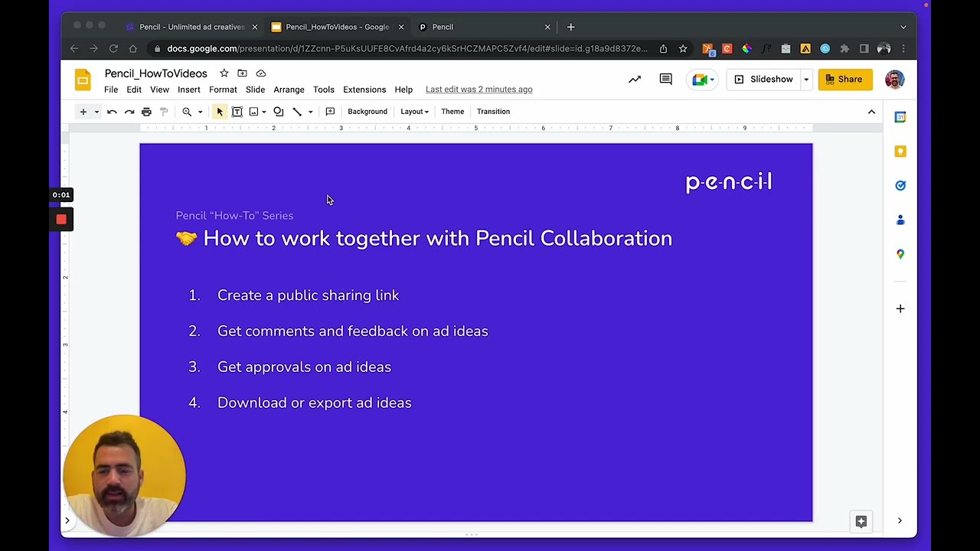Open the Arrange menu

tap(289, 90)
